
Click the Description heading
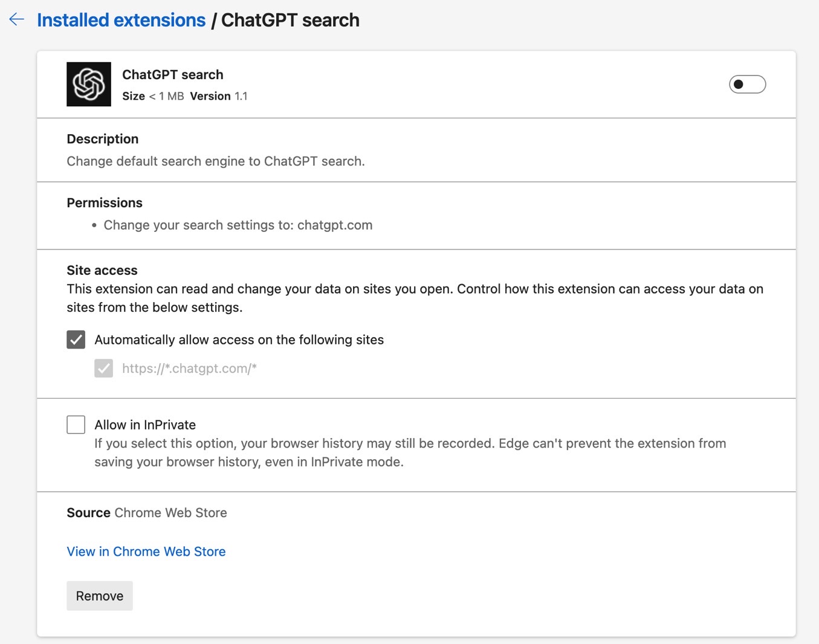click(x=103, y=139)
